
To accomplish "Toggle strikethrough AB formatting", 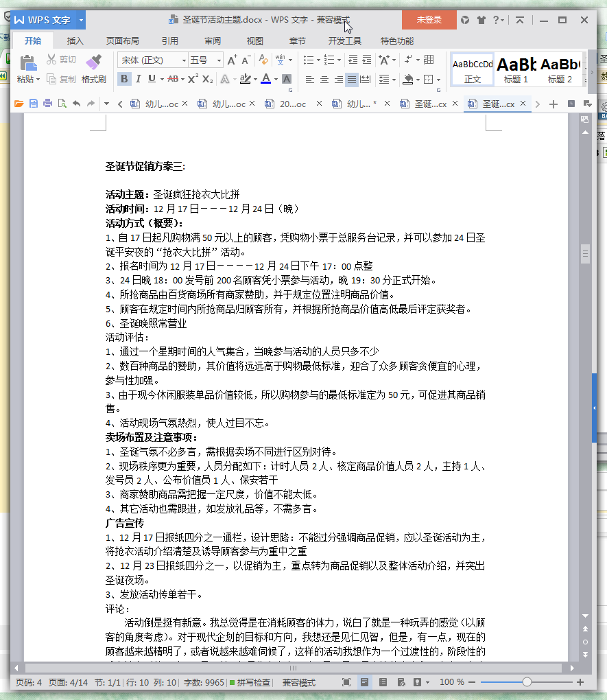I will tap(173, 79).
